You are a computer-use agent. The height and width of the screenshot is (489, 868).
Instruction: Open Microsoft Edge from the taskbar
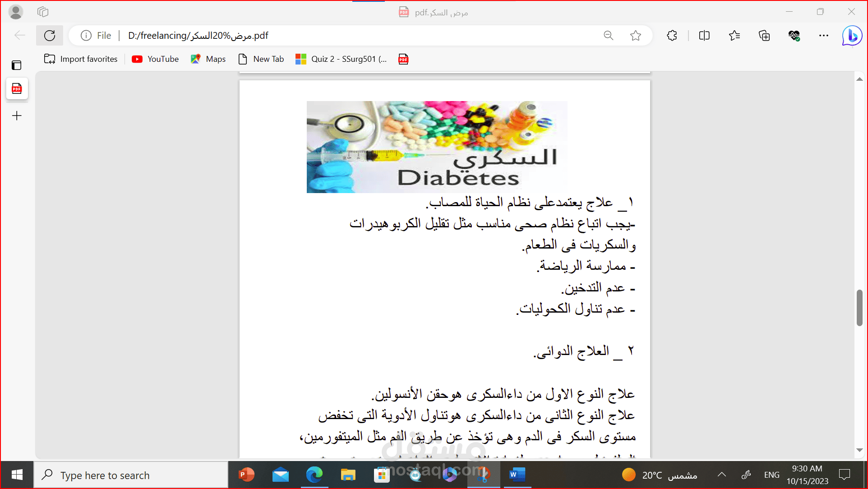(314, 475)
